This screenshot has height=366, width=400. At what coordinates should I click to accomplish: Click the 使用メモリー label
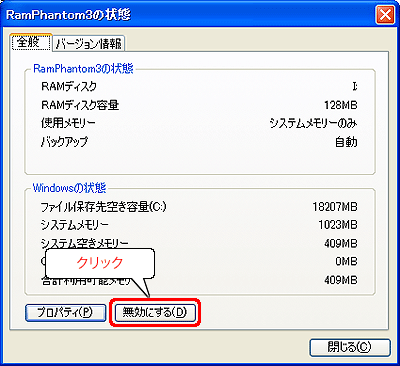click(68, 123)
